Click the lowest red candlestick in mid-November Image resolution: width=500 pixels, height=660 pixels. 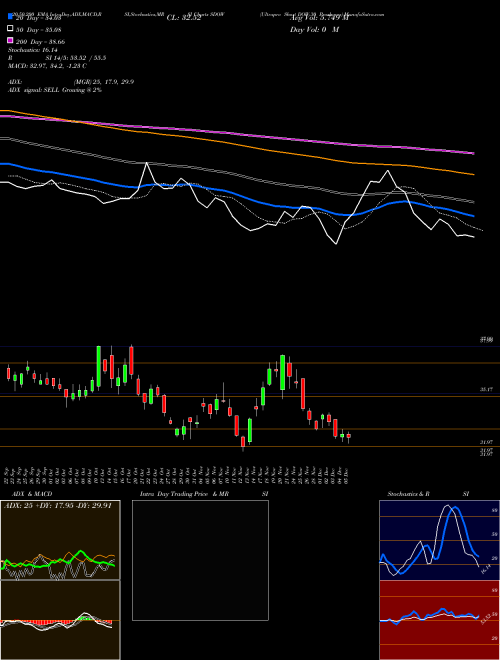click(243, 443)
